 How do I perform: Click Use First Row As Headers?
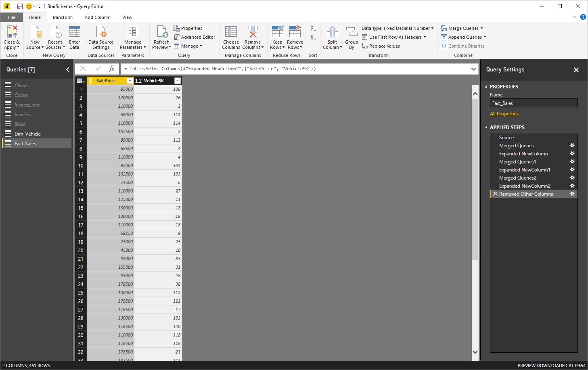395,37
